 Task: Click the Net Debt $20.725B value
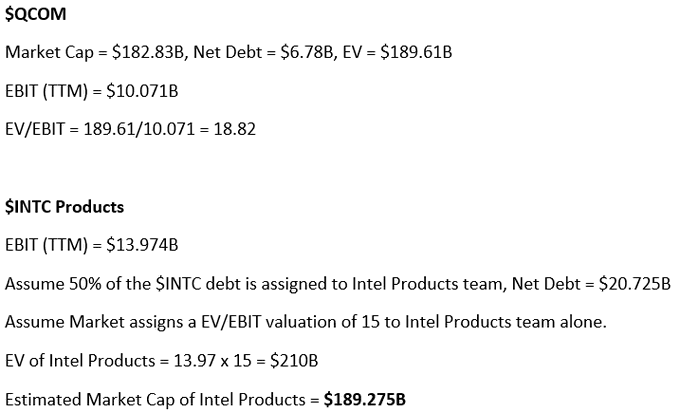pos(591,284)
